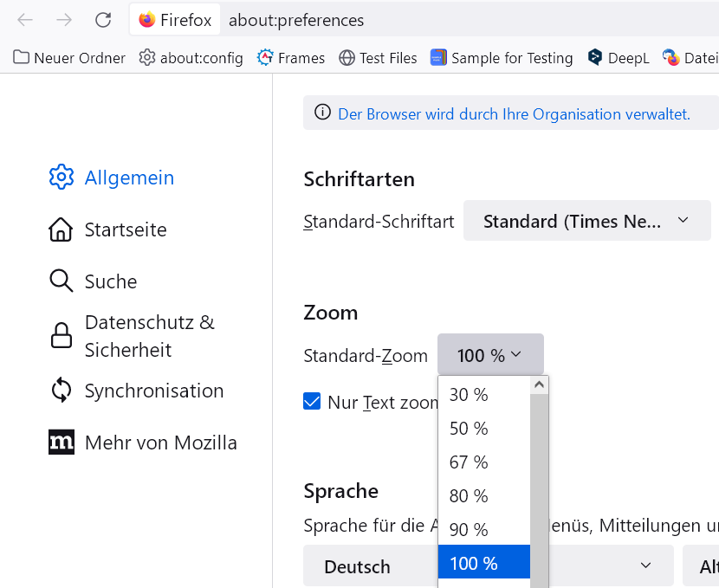
Task: Open the Frames bookmark
Action: (291, 58)
